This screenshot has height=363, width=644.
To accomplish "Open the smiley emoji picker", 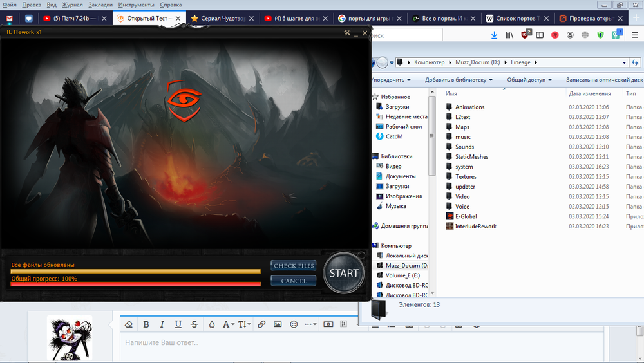I will click(294, 324).
